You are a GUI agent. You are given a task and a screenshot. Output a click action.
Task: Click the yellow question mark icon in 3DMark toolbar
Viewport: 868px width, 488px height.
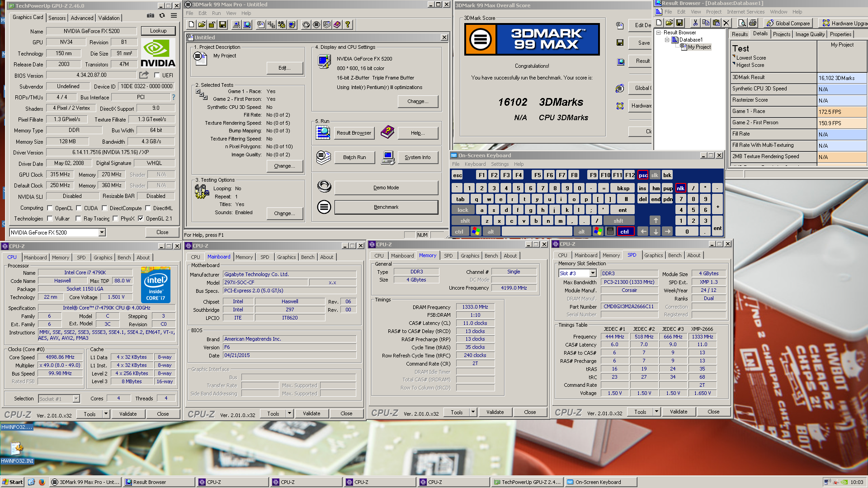[x=348, y=24]
